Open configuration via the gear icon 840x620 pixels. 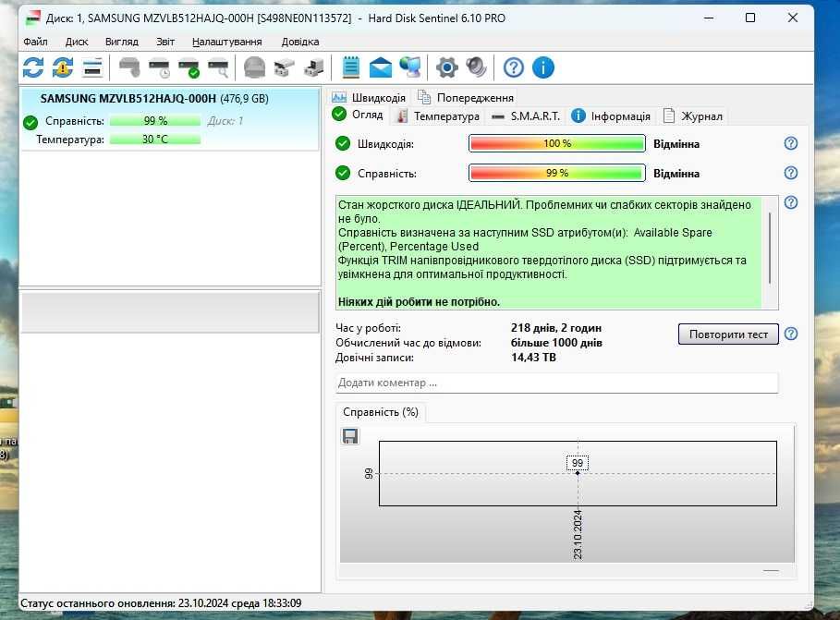(446, 67)
